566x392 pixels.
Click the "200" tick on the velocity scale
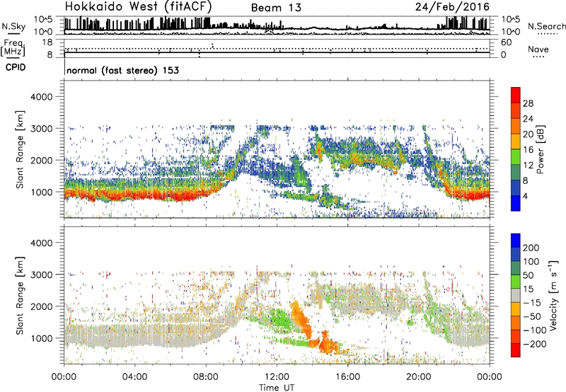[531, 248]
